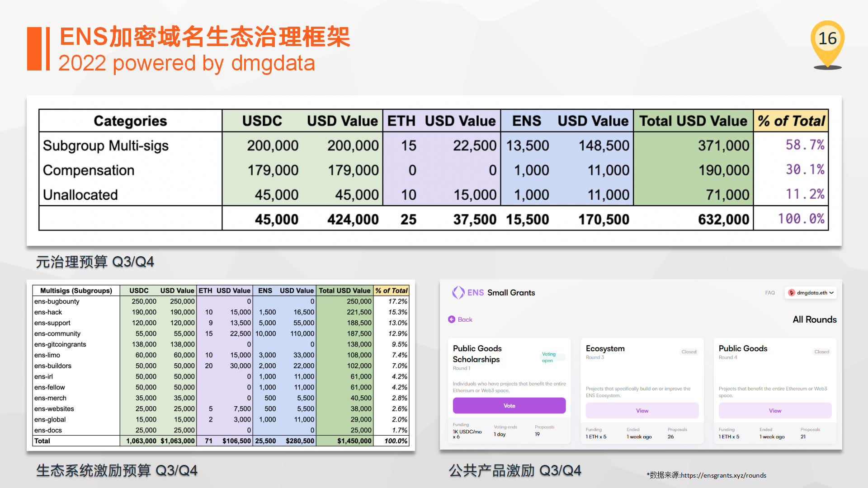This screenshot has height=488, width=868.
Task: Select the ens-buildors row label
Action: point(53,366)
